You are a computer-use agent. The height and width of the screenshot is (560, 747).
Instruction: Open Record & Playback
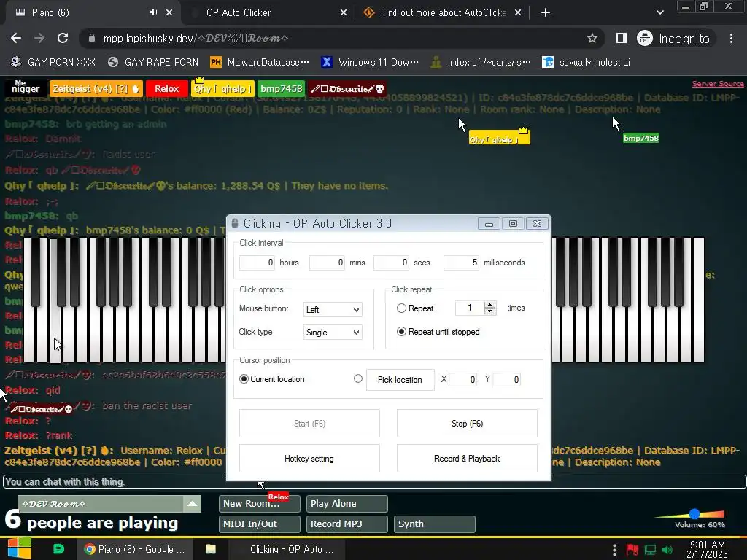pos(467,459)
